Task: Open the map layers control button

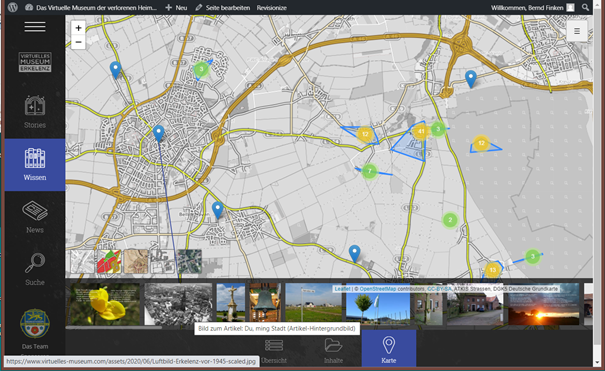Action: pos(577,31)
